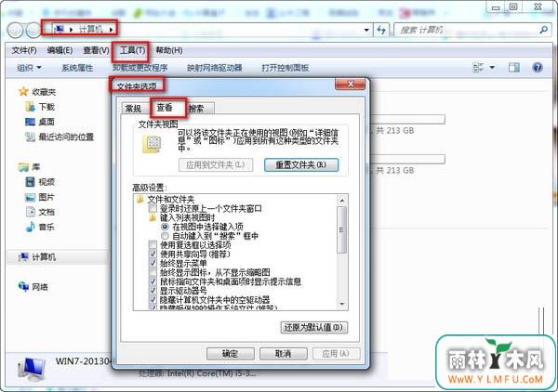Viewport: 558px width, 392px height.
Task: Open address bar history dropdown arrow
Action: [366, 30]
